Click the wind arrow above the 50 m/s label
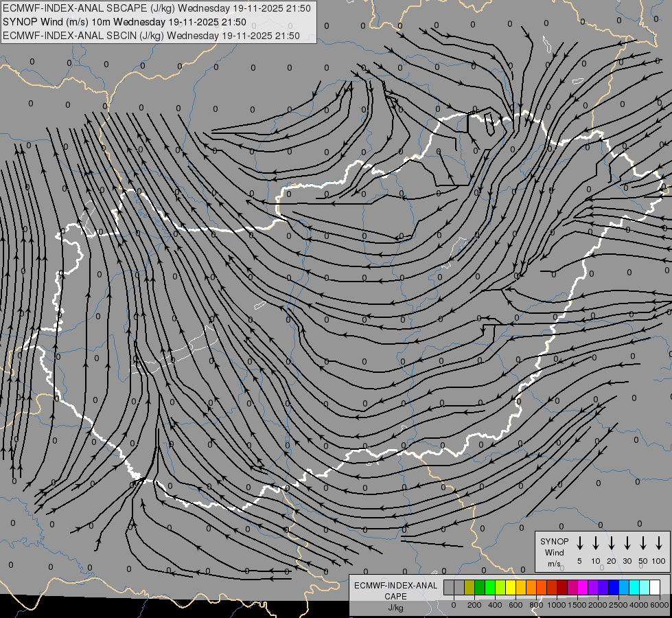 [643, 543]
